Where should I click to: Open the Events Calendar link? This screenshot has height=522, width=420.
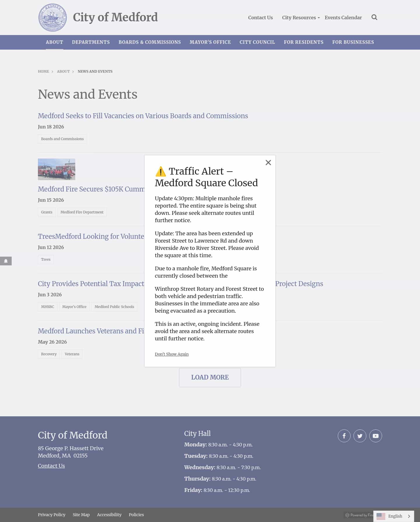(343, 18)
